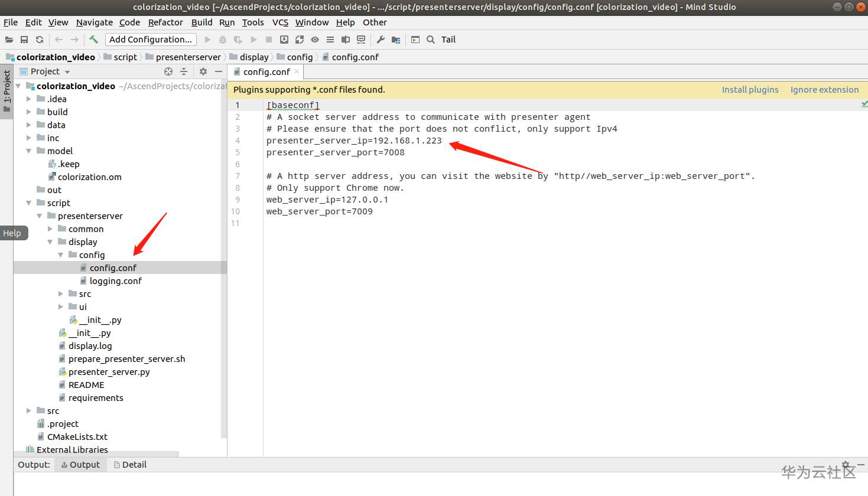Click the download-box icon in toolbar
The image size is (868, 496).
click(284, 40)
